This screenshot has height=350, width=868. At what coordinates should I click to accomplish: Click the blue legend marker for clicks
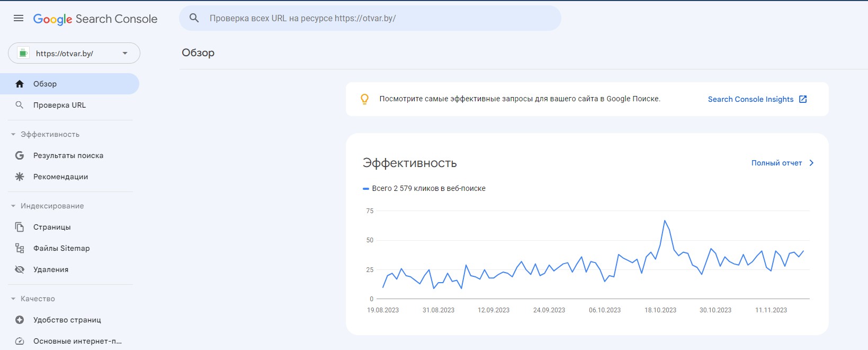366,188
